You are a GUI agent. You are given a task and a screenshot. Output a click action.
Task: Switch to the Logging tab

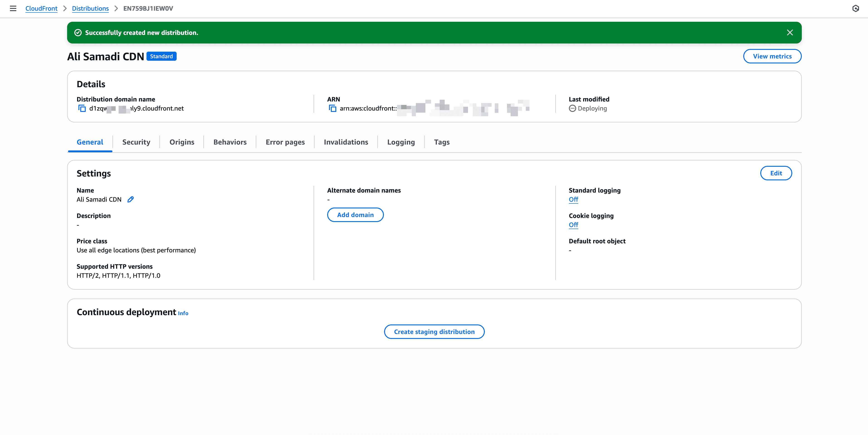(x=401, y=142)
